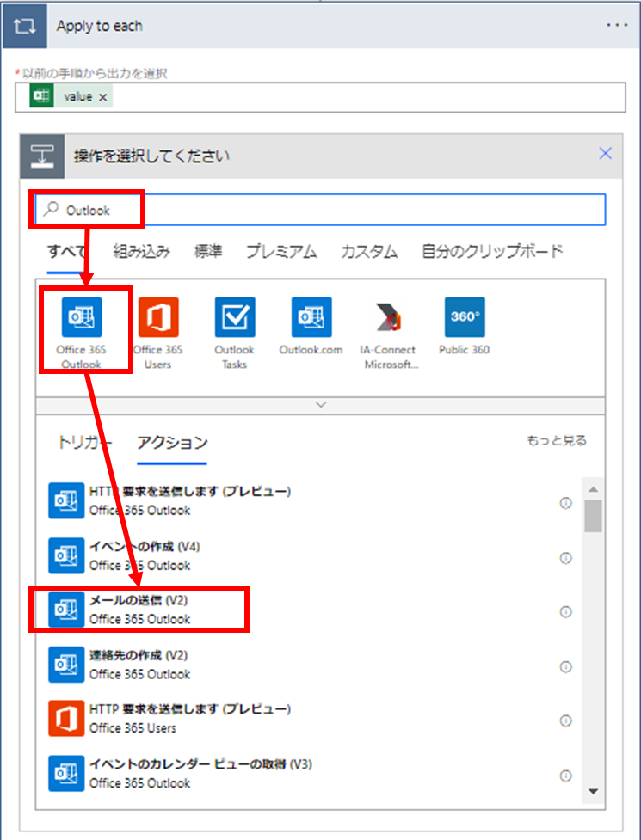The height and width of the screenshot is (840, 641).
Task: Click the output selection input field
Action: pos(320,97)
